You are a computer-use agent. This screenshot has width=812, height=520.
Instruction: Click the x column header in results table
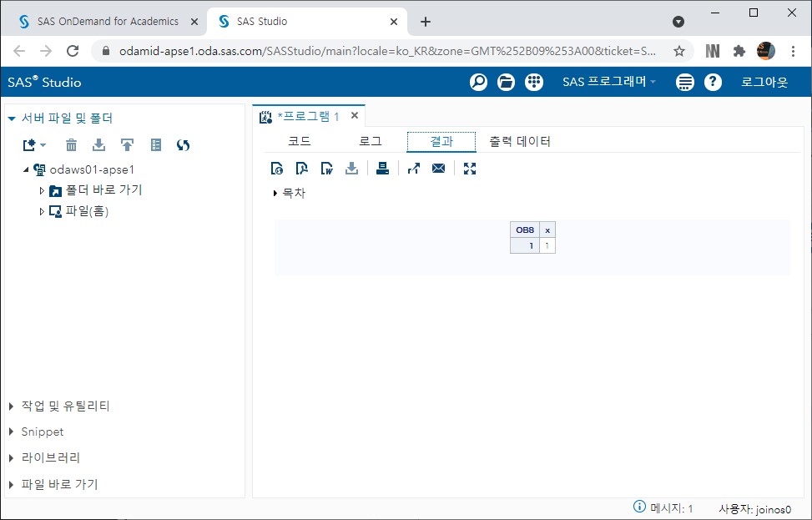pos(547,230)
